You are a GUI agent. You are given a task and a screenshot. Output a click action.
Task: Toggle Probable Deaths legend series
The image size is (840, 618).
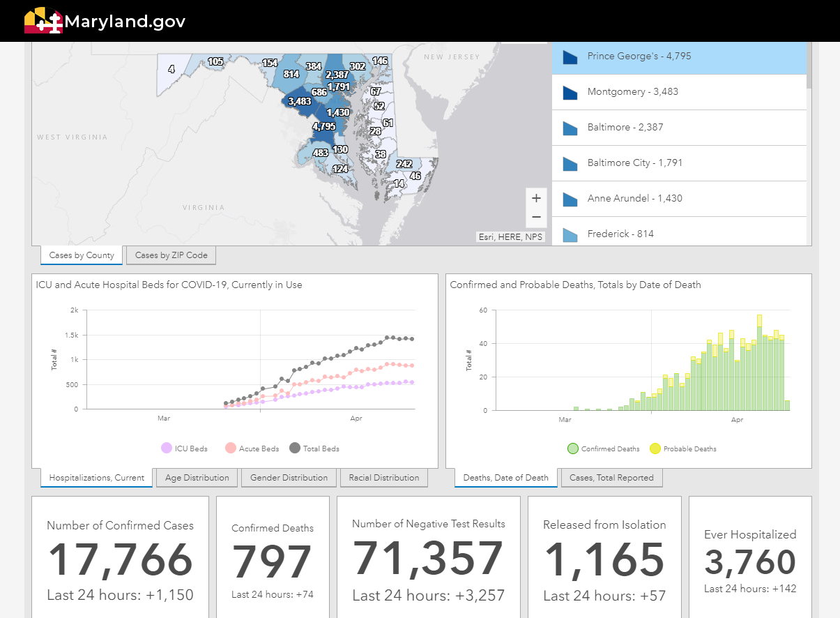[x=655, y=449]
